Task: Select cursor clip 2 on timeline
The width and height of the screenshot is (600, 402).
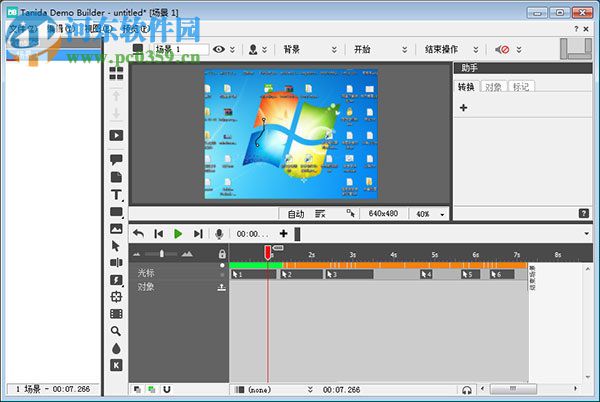Action: coord(302,274)
